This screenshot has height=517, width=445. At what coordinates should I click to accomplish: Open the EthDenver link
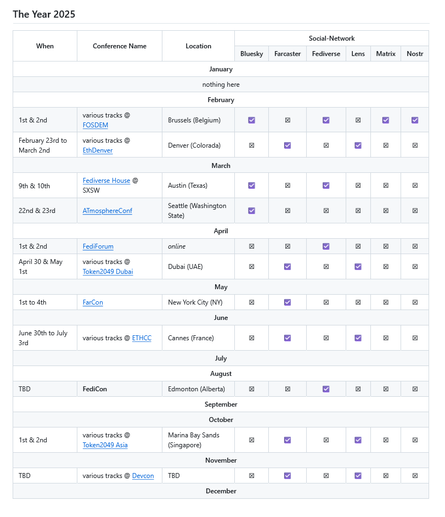[x=98, y=150]
